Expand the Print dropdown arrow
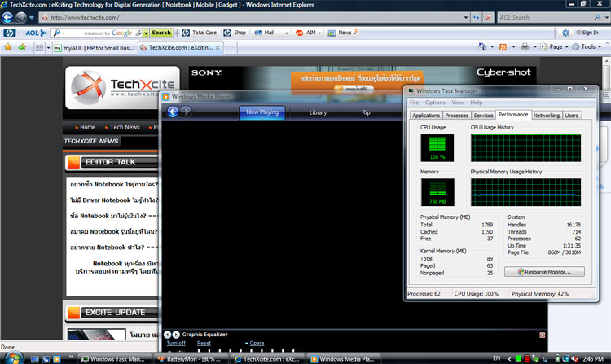This screenshot has height=364, width=611. 535,46
